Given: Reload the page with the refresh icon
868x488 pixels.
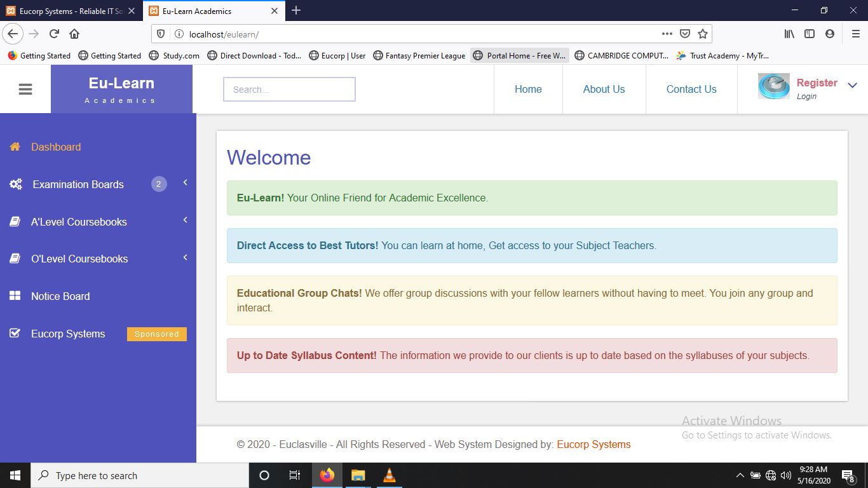Looking at the screenshot, I should pos(55,34).
